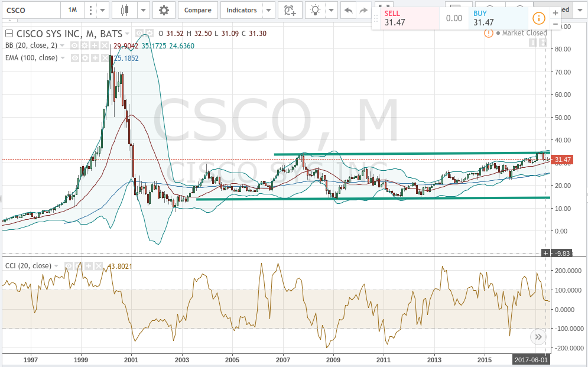Expand the chart style dropdown arrow
Image resolution: width=588 pixels, height=367 pixels.
coord(143,10)
